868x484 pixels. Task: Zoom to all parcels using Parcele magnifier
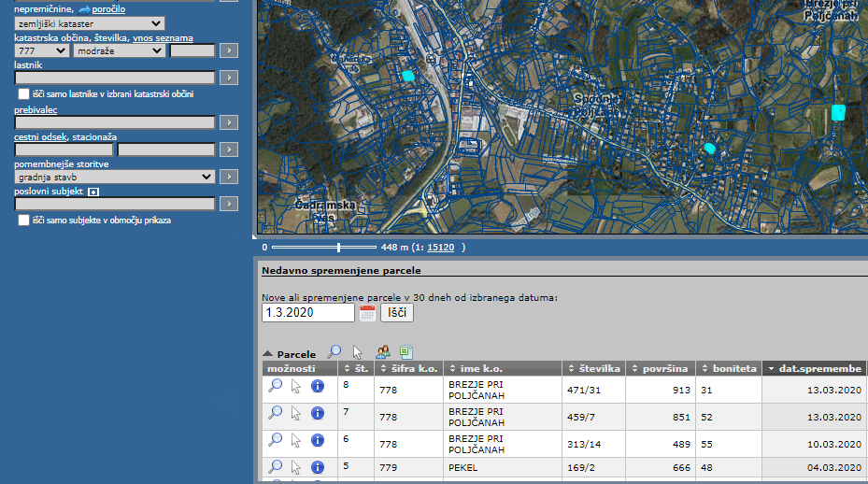(334, 352)
